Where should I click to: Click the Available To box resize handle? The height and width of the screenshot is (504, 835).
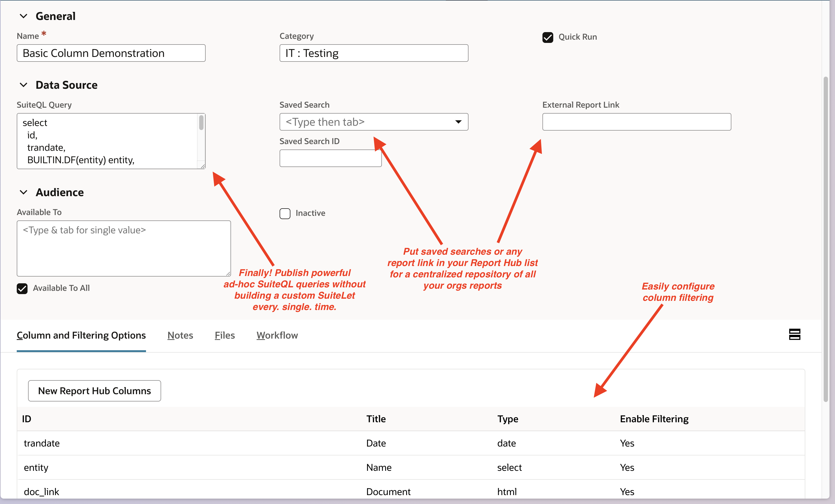coord(228,273)
